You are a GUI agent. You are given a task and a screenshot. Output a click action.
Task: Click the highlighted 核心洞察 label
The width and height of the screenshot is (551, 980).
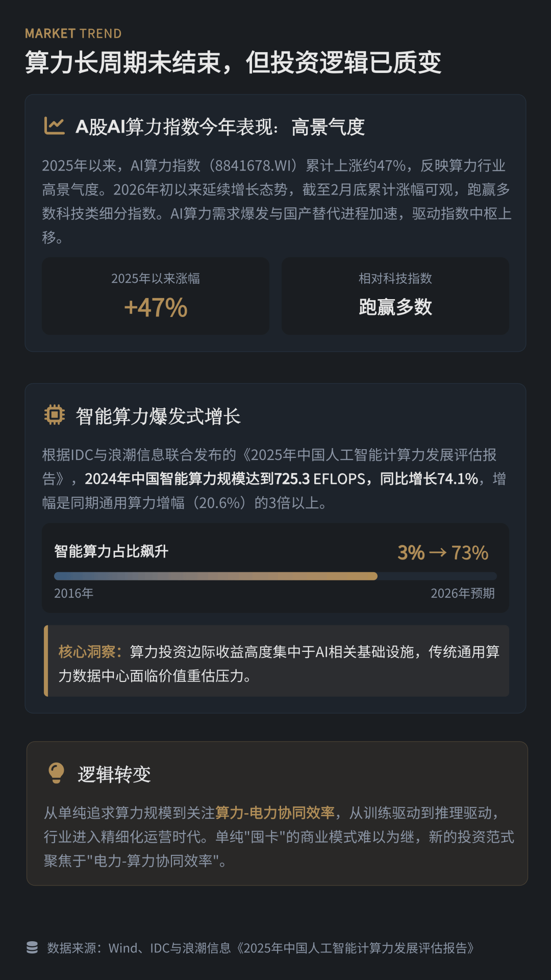click(90, 652)
